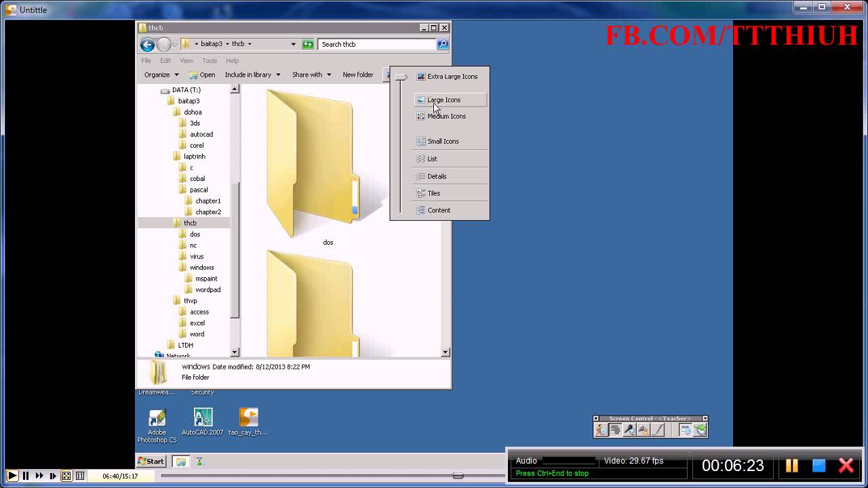
Task: Click the pen icon in Screen Control
Action: click(657, 430)
